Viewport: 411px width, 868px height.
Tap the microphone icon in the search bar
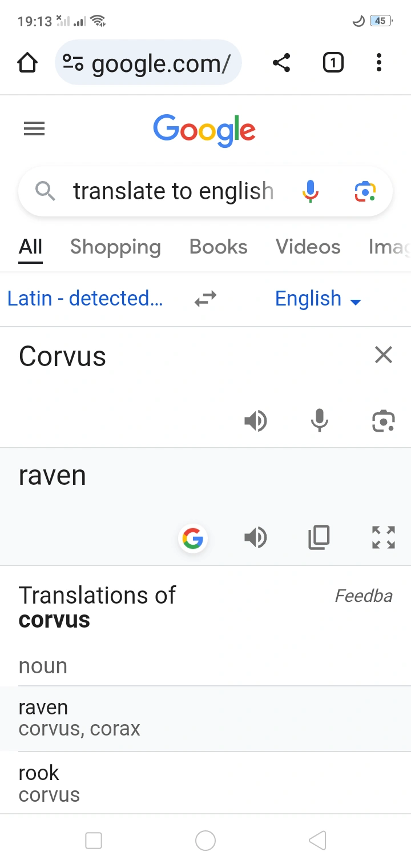pyautogui.click(x=310, y=191)
